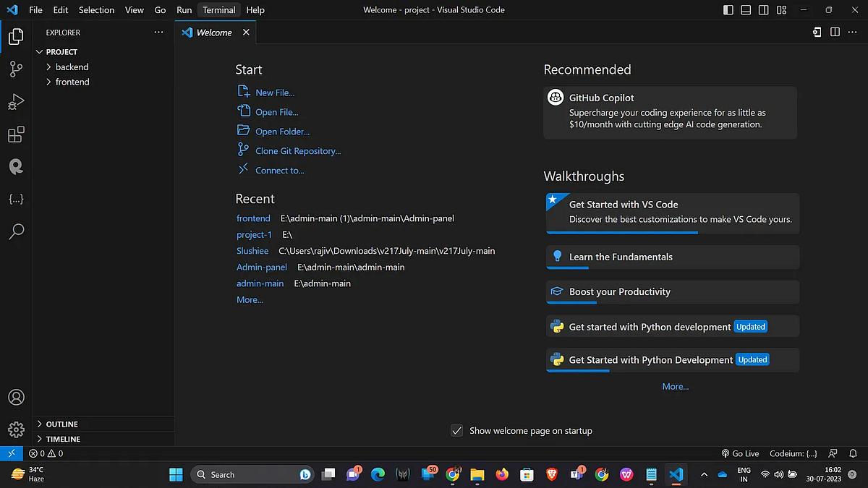Toggle the primary side bar layout icon

point(728,10)
